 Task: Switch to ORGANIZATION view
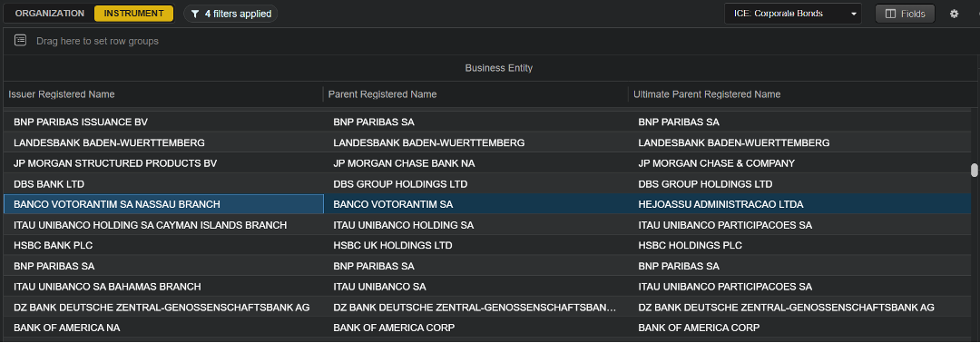pyautogui.click(x=49, y=13)
